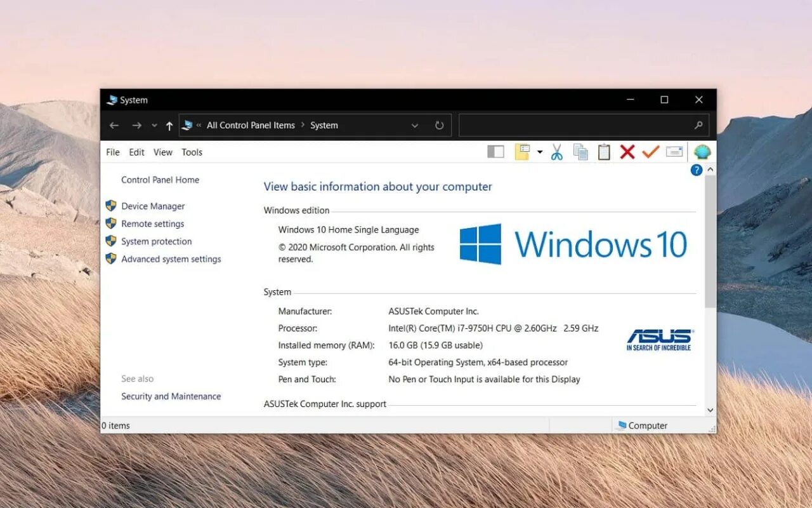
Task: Click the shield icon beside System protection
Action: pyautogui.click(x=111, y=241)
